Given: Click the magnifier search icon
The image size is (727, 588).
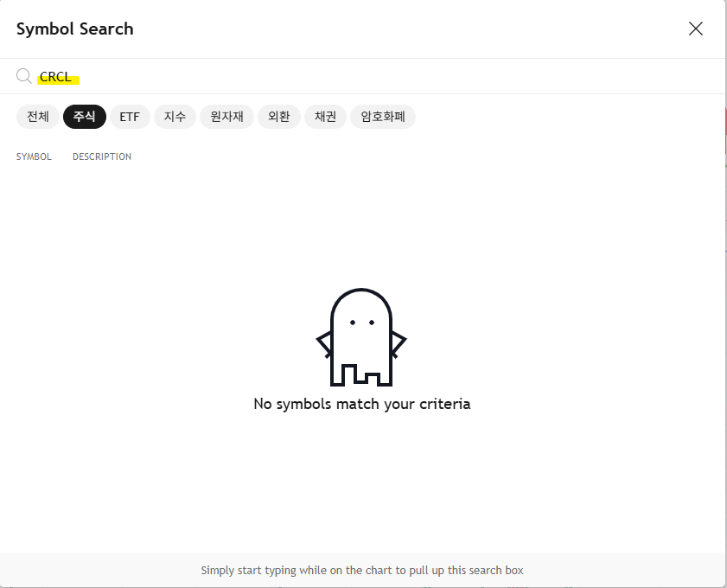Looking at the screenshot, I should tap(24, 76).
